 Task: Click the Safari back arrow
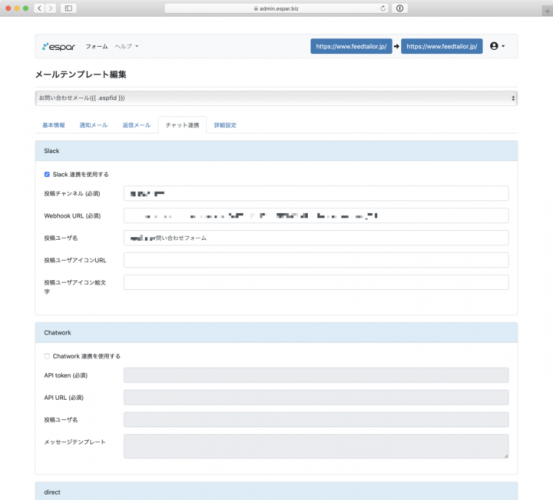point(40,8)
